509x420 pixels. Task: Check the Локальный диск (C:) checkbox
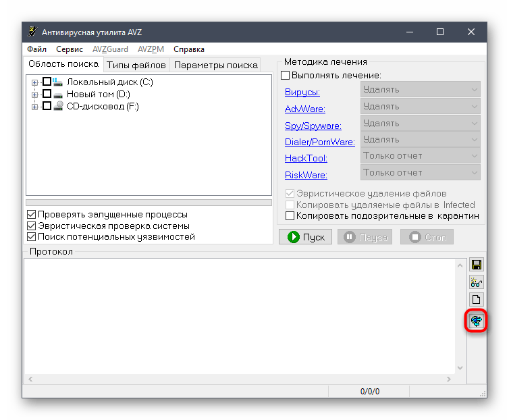click(47, 82)
